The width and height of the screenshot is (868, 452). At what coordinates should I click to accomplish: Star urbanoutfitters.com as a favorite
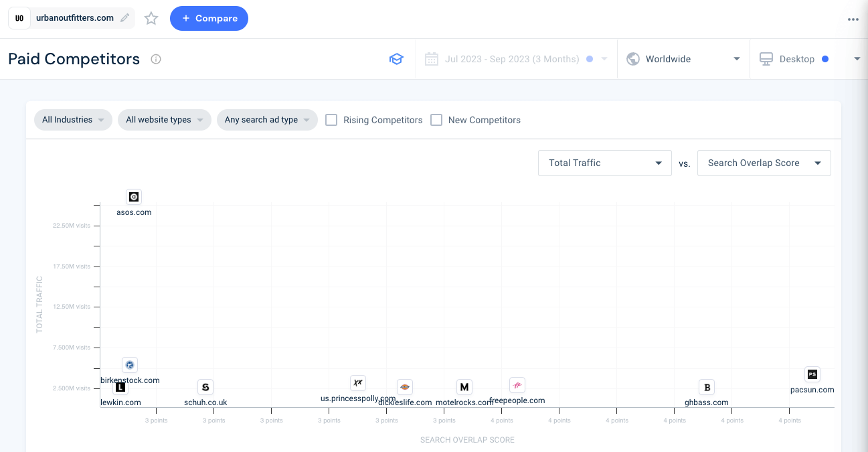coord(151,18)
